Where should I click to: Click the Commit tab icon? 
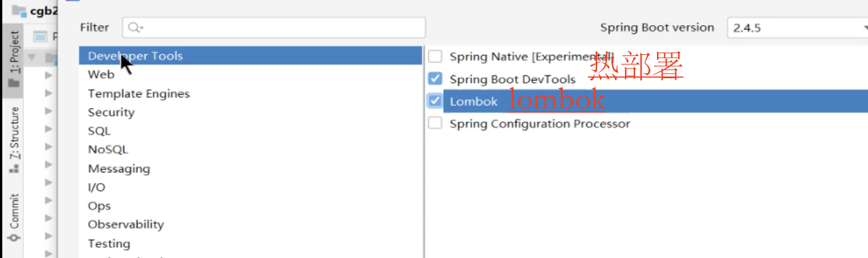14,237
